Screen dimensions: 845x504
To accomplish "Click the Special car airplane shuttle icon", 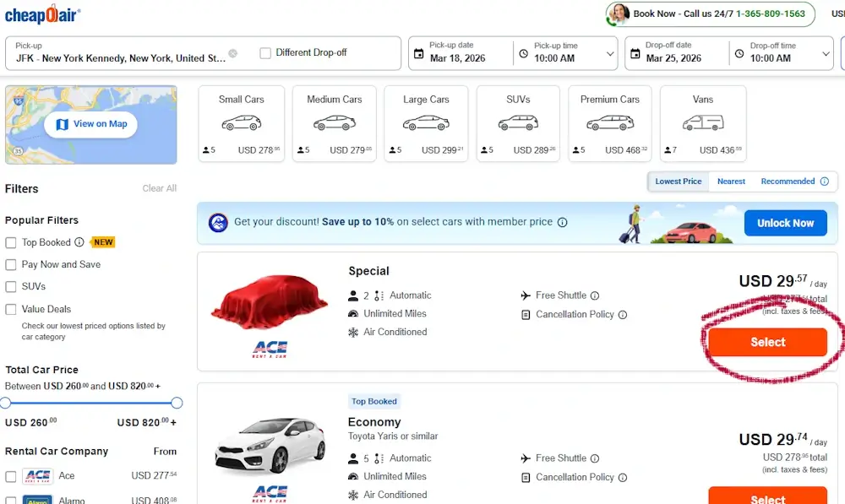I will (x=526, y=295).
